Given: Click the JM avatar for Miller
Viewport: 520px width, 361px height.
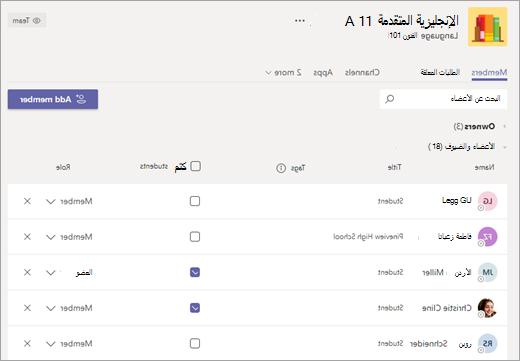Looking at the screenshot, I should pyautogui.click(x=487, y=272).
